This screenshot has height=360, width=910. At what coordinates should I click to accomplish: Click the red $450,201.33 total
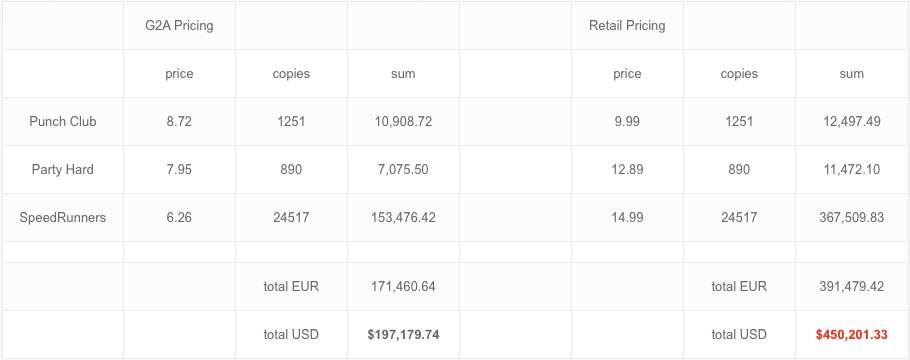click(851, 334)
